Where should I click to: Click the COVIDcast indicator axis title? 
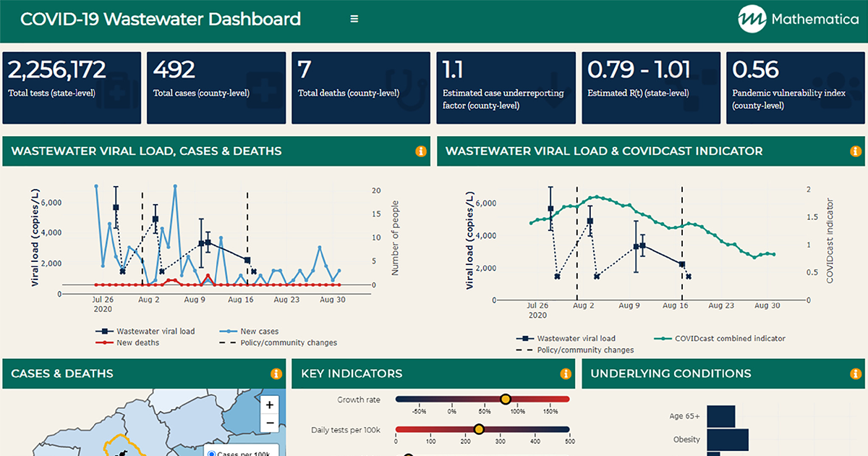[x=830, y=242]
